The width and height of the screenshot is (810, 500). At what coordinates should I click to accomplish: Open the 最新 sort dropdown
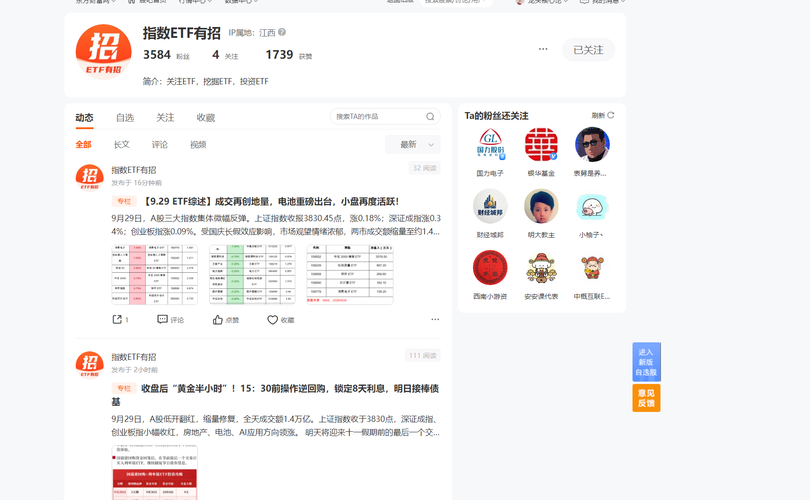(x=413, y=145)
